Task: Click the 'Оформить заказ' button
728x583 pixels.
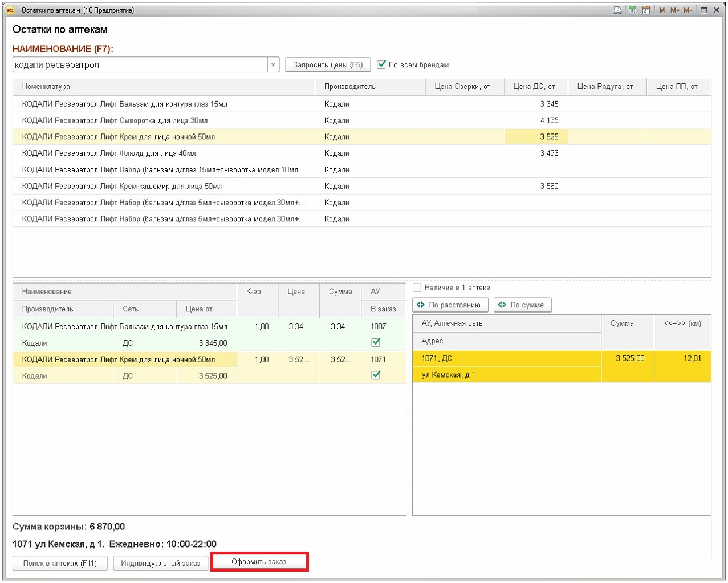Action: (x=259, y=562)
